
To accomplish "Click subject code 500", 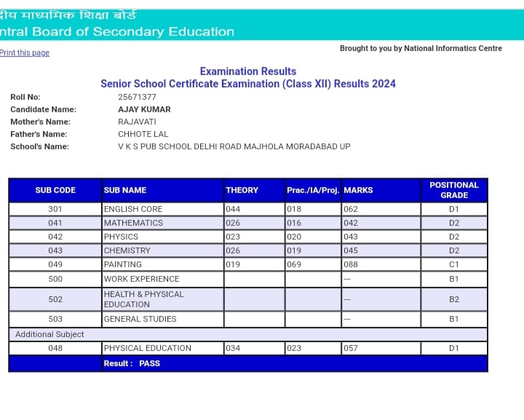I will click(55, 279).
